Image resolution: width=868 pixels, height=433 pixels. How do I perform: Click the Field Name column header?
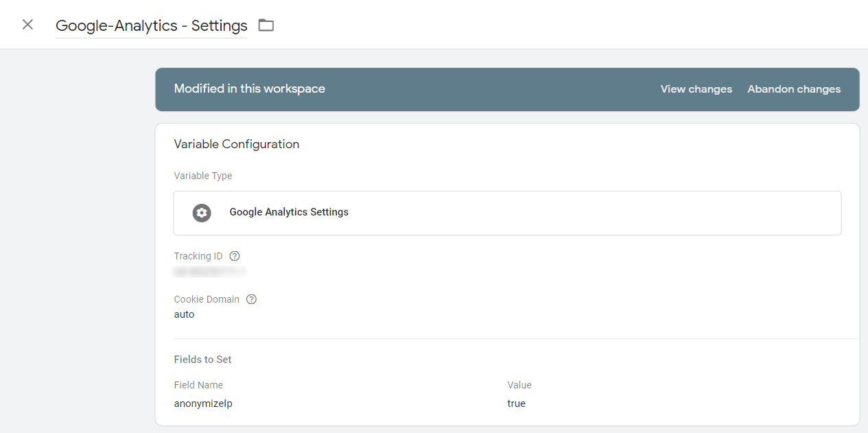(198, 385)
